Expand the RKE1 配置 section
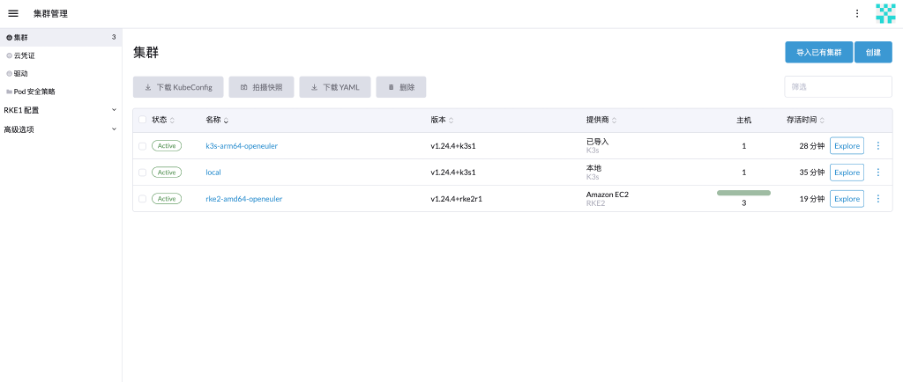904x382 pixels. coord(61,110)
